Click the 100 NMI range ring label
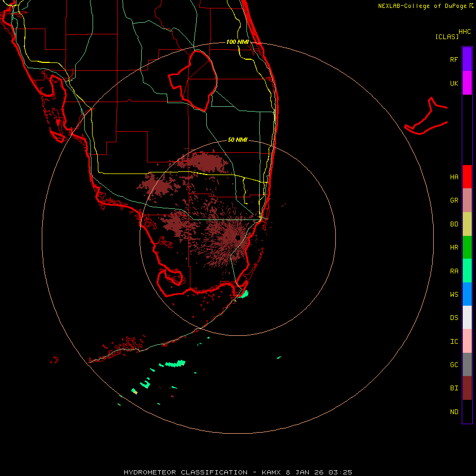 click(x=237, y=42)
